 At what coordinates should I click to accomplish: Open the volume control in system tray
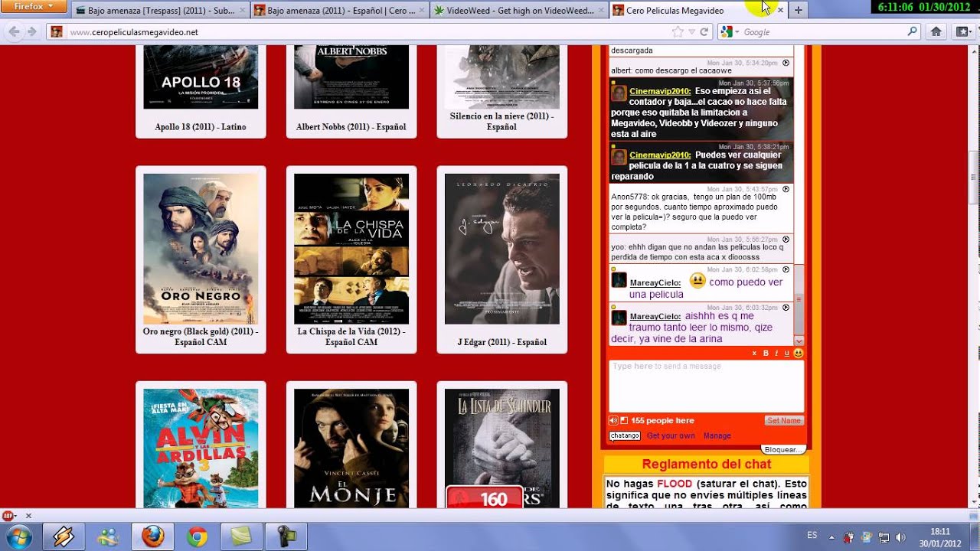click(x=900, y=537)
